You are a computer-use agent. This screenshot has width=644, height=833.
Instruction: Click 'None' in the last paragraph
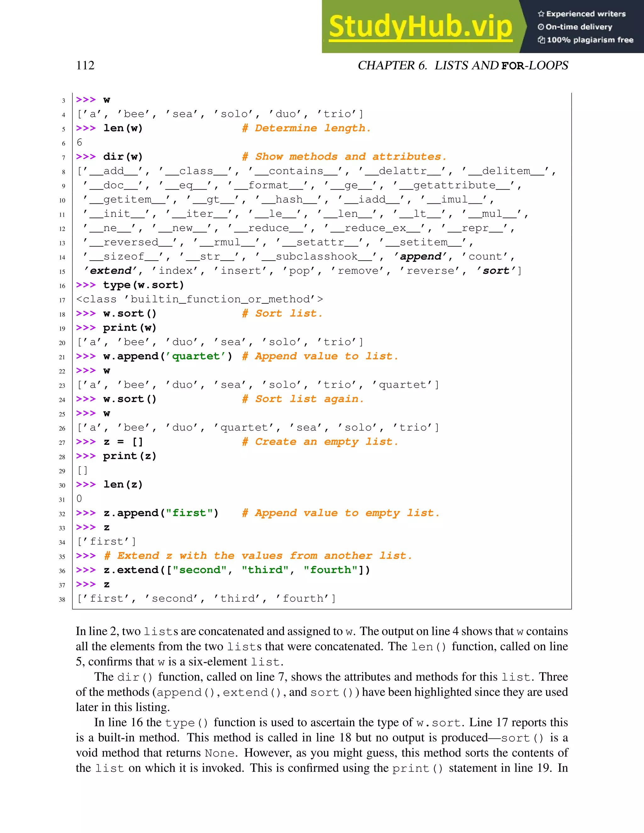coord(219,753)
